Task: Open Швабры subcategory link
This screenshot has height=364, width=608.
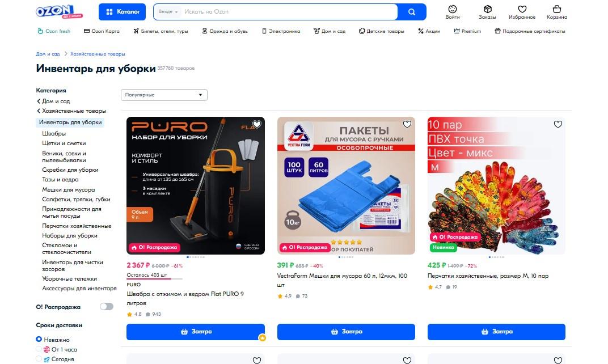Action: click(x=54, y=133)
